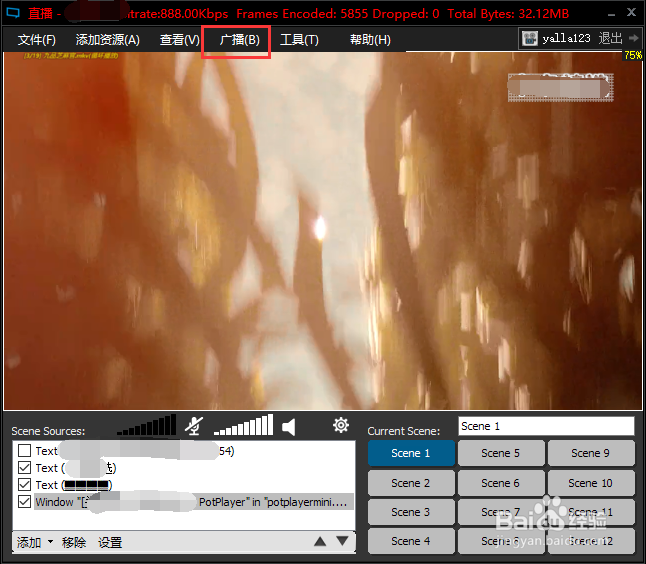Toggle the microphone mute icon
The width and height of the screenshot is (646, 564).
coord(194,426)
